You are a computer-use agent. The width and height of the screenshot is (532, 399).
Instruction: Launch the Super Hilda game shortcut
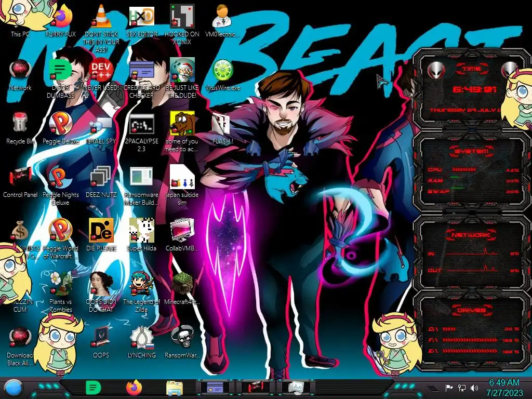click(141, 231)
